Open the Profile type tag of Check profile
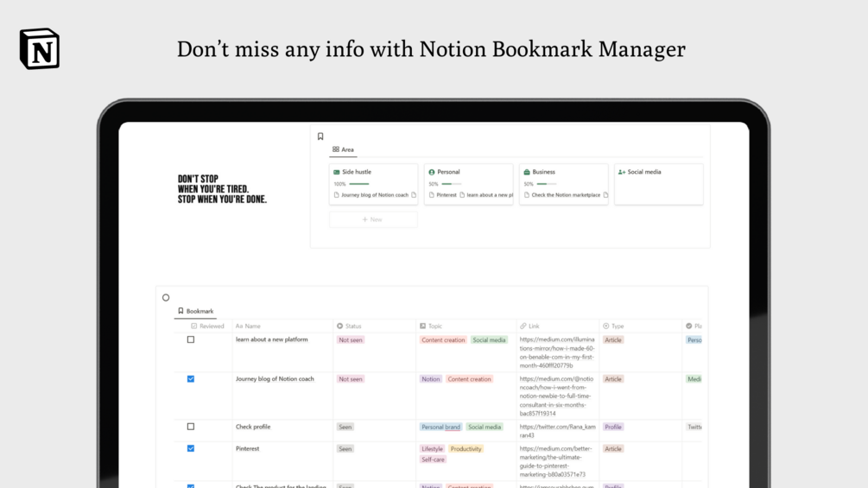 point(613,427)
